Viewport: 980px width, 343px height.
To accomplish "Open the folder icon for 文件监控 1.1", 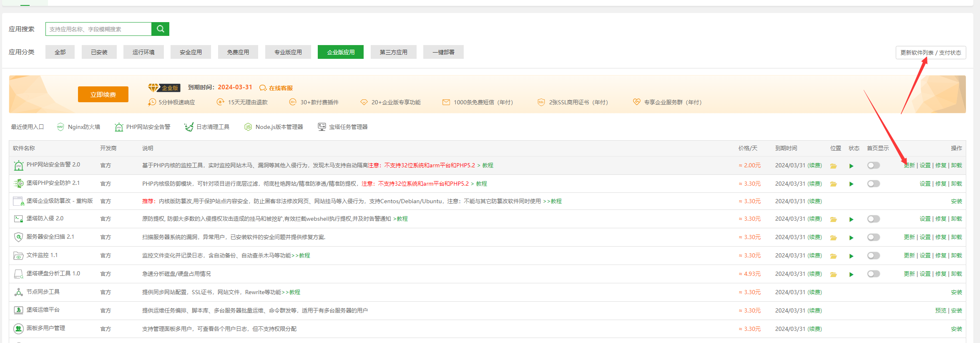I will [833, 256].
